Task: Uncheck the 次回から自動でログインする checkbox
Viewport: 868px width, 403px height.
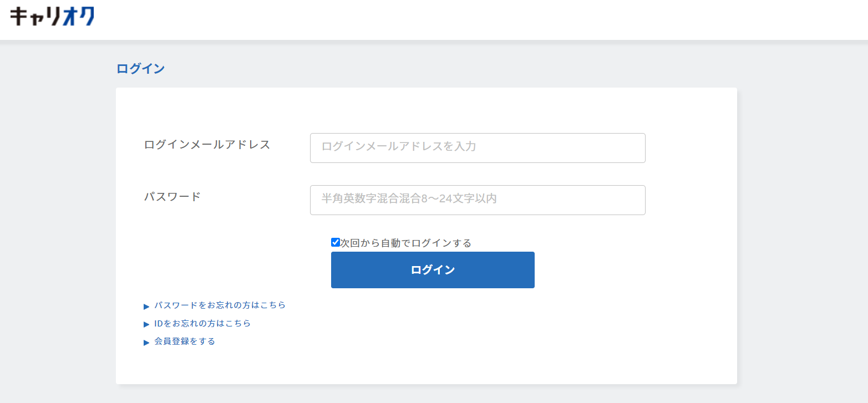Action: tap(335, 242)
